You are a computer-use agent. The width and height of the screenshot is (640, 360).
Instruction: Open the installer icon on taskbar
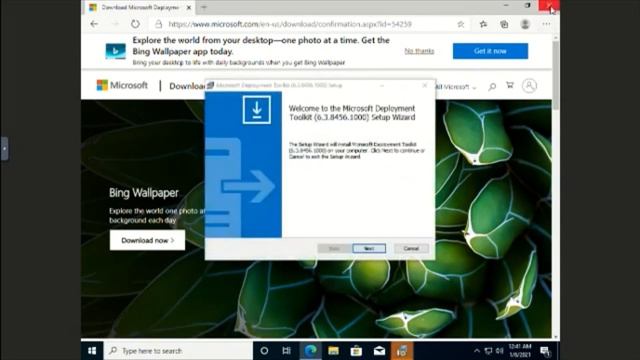point(402,351)
